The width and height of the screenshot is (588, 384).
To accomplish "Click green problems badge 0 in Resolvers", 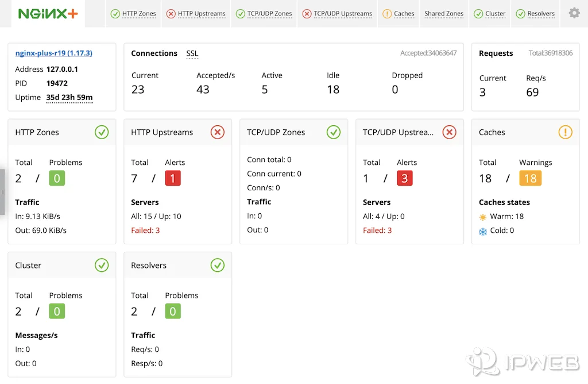I will pyautogui.click(x=173, y=311).
